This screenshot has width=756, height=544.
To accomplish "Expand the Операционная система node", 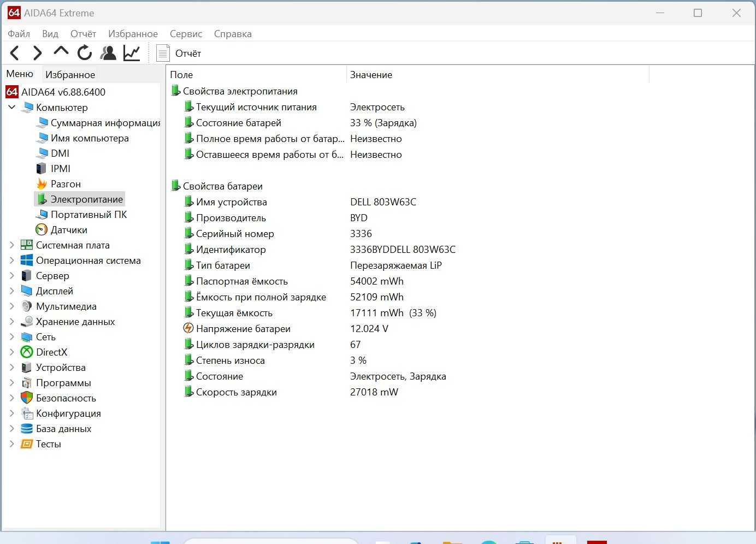I will 11,261.
